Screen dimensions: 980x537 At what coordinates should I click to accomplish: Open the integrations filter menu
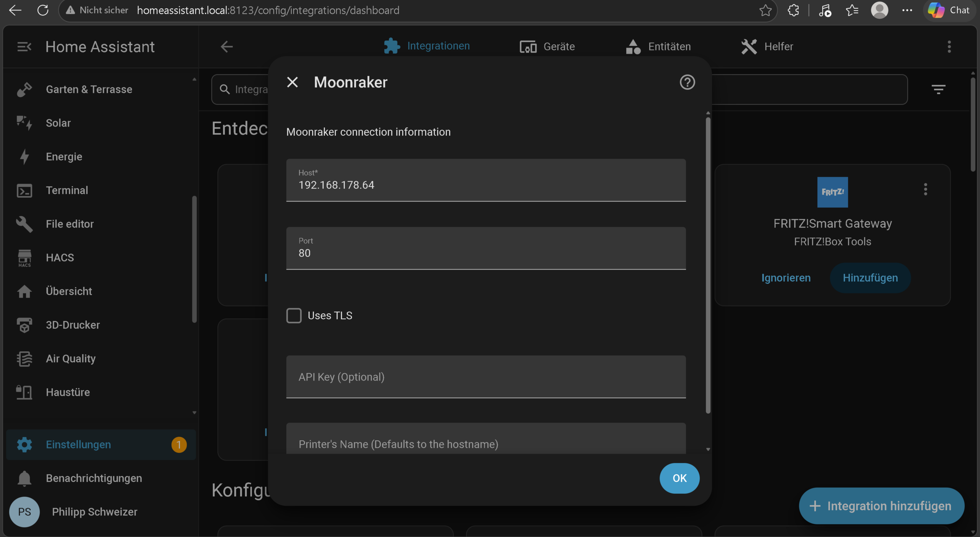[x=938, y=89]
